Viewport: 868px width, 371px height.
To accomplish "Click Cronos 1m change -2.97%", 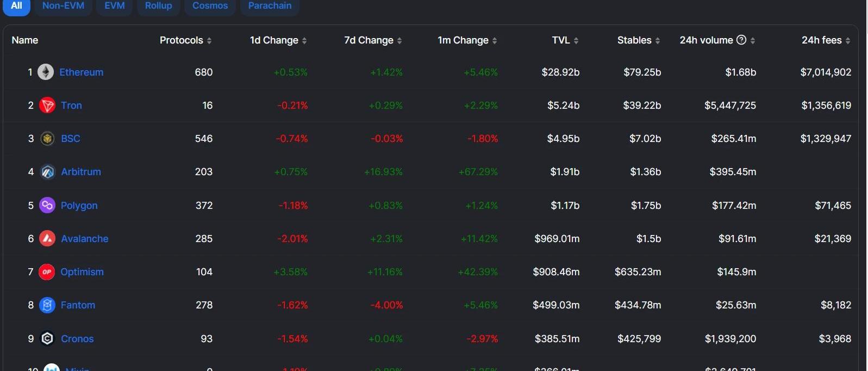I will coord(482,339).
